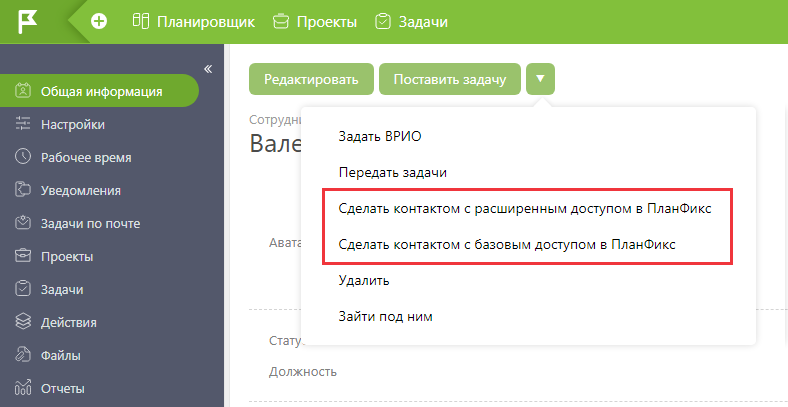
Task: Select Общая информация in sidebar
Action: [x=99, y=91]
